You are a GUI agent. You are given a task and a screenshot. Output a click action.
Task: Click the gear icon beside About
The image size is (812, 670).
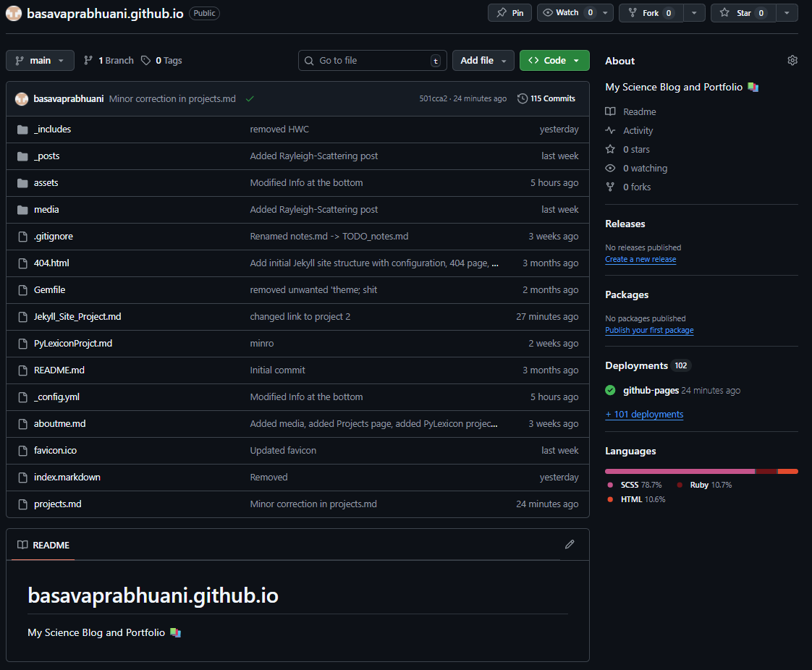[792, 61]
